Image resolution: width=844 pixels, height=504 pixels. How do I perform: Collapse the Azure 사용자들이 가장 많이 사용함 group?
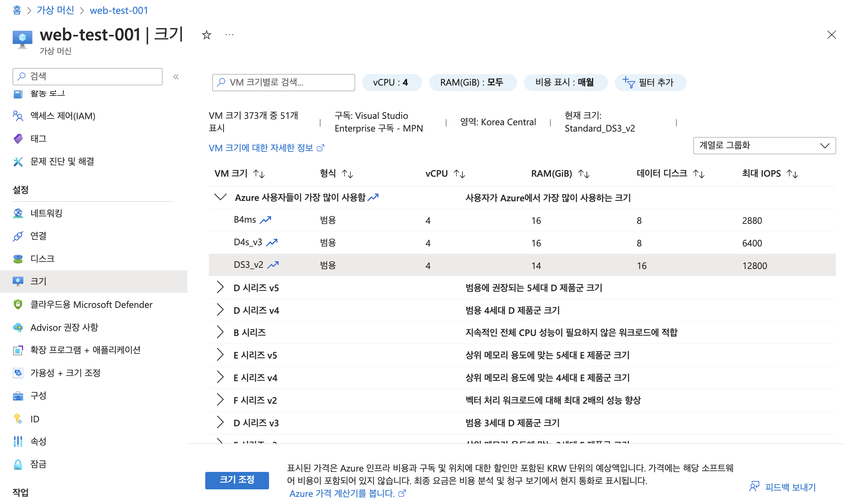[220, 197]
